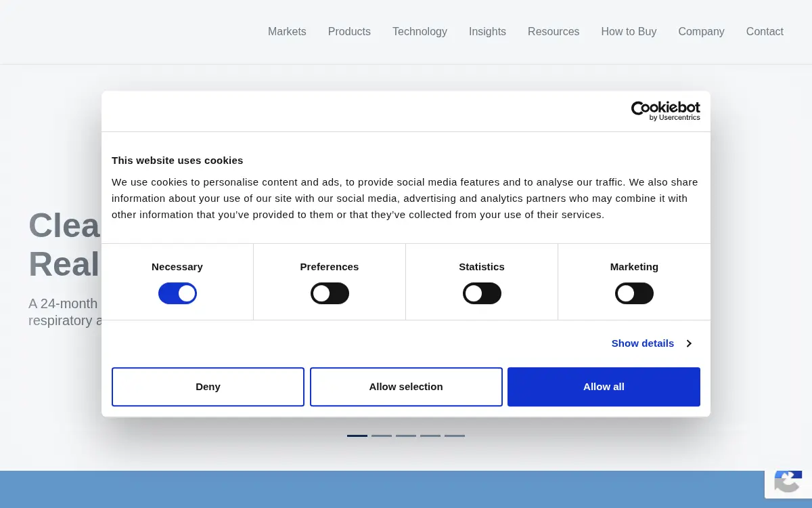Open the Insights menu

(487, 31)
